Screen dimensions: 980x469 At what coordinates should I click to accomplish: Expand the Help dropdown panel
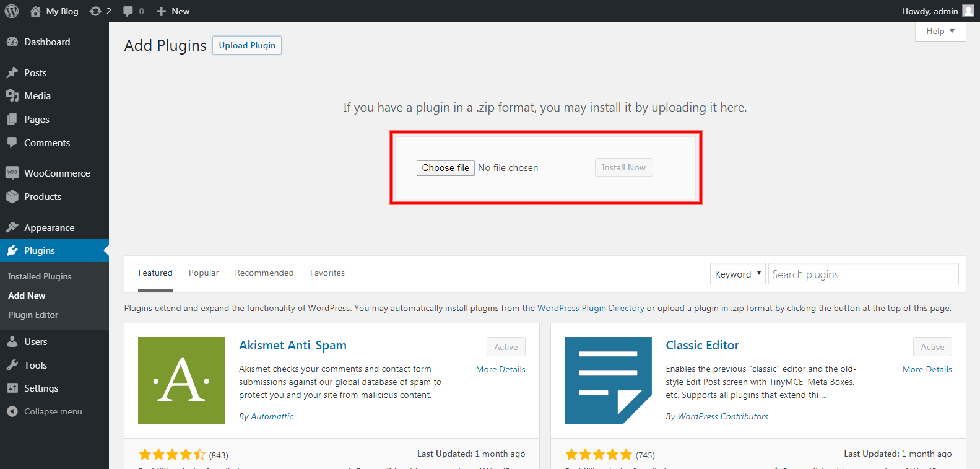tap(940, 31)
